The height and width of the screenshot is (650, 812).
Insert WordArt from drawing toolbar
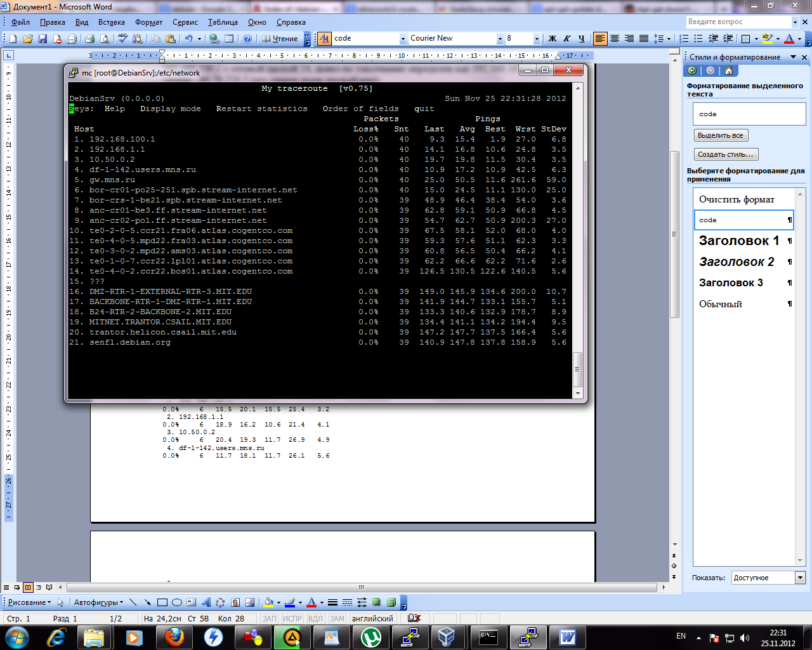tap(206, 602)
